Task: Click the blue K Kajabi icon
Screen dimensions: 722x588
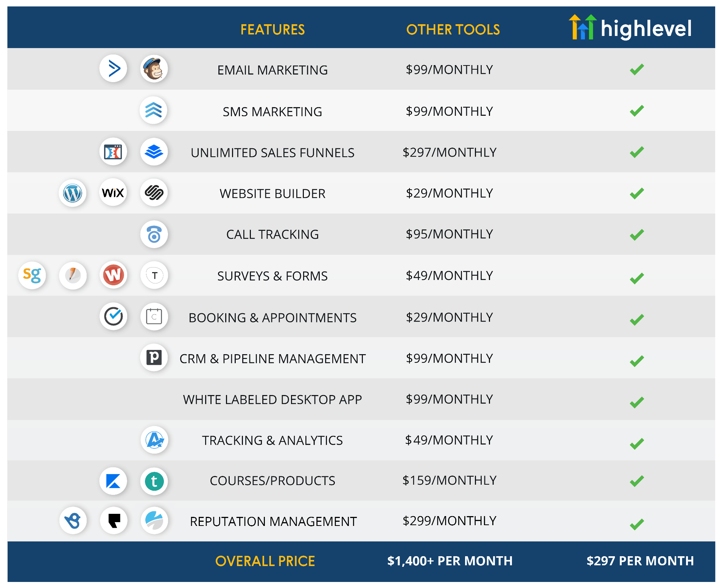Action: pos(113,481)
